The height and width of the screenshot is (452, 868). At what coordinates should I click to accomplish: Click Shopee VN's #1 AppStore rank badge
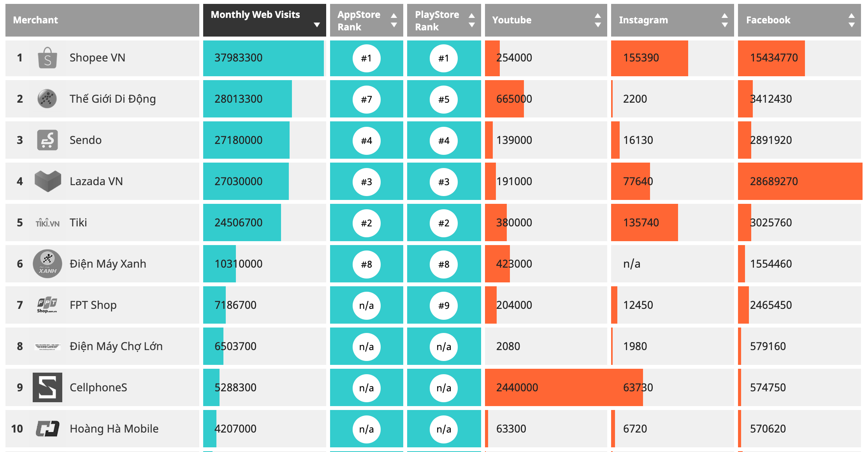pyautogui.click(x=366, y=58)
